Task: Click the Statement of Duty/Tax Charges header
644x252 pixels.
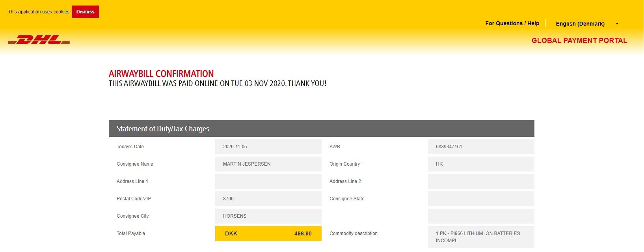Action: coord(322,129)
